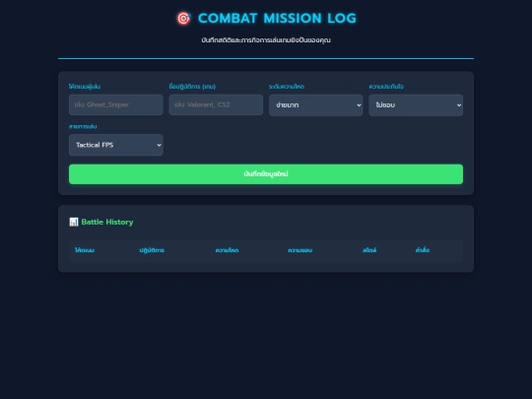Screen dimensions: 532x399
Task: Click the โค้ดเนมผู้เล่น field label
Action: 85,87
